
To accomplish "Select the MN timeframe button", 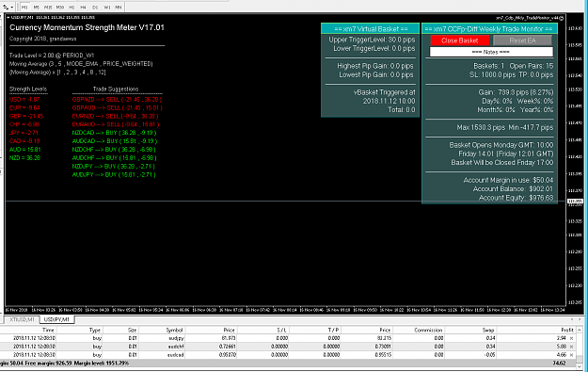I will coord(119,8).
